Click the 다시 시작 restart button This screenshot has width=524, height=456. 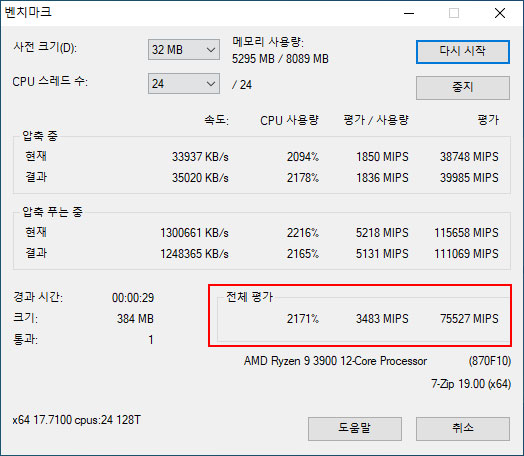[463, 52]
